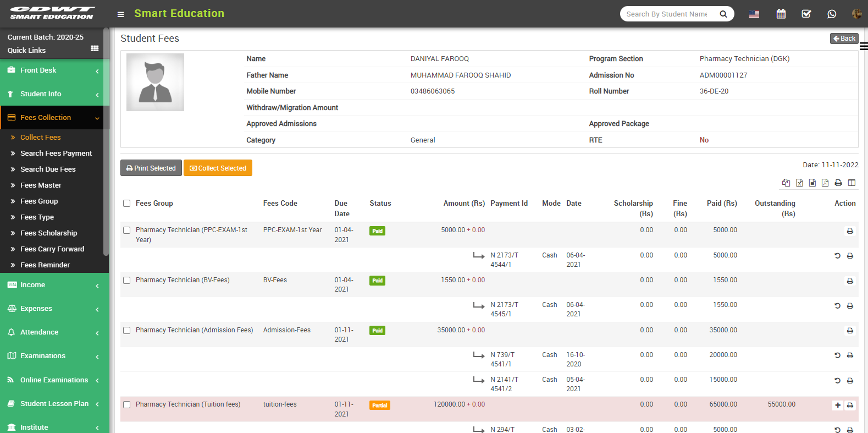Revert payment N 2173/T 4544/1
Screen dimensions: 868x433
tap(837, 256)
